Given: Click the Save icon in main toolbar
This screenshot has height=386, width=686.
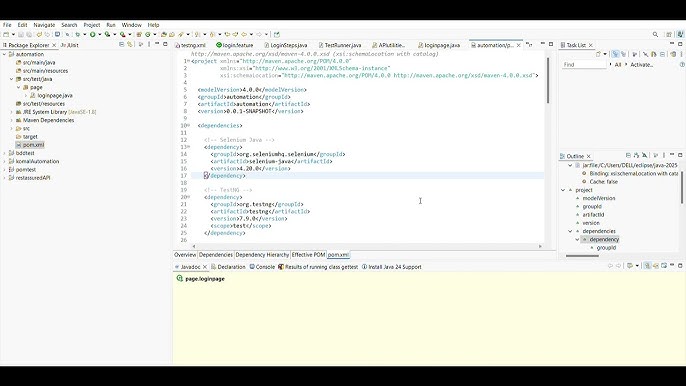Looking at the screenshot, I should pos(21,34).
